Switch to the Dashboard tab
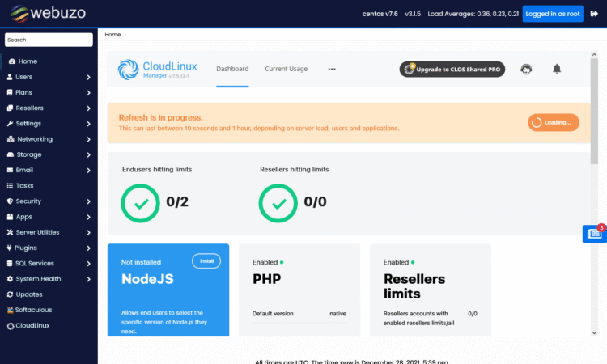 [x=232, y=69]
